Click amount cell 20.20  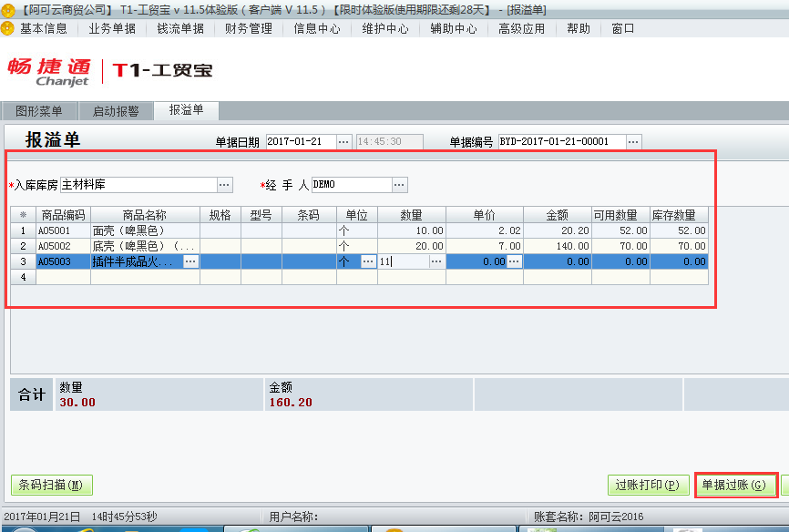pos(558,231)
